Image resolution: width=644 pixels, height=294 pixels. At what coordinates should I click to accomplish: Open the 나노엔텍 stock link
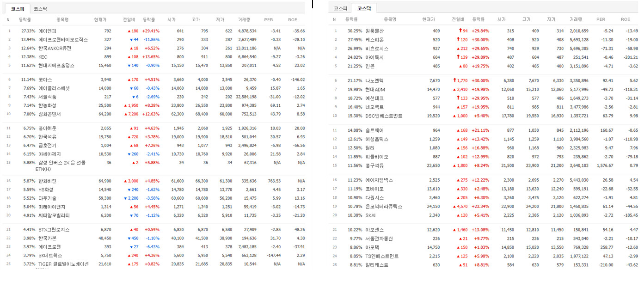pyautogui.click(x=374, y=81)
